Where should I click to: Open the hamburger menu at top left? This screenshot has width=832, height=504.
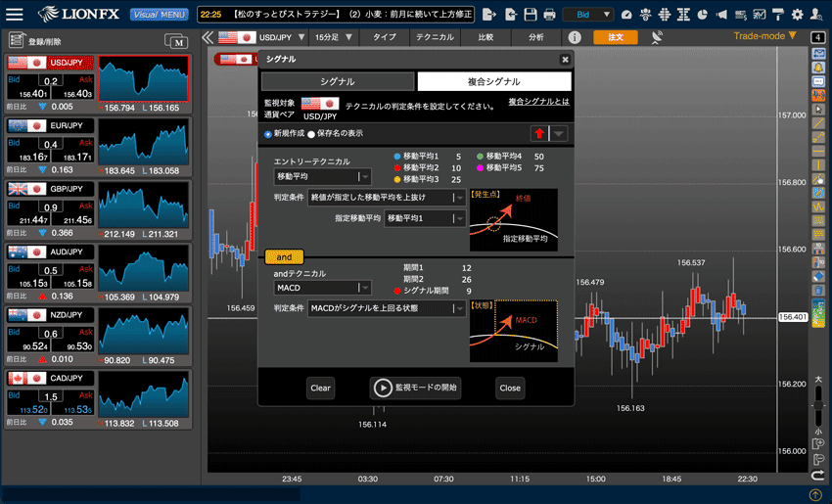15,15
